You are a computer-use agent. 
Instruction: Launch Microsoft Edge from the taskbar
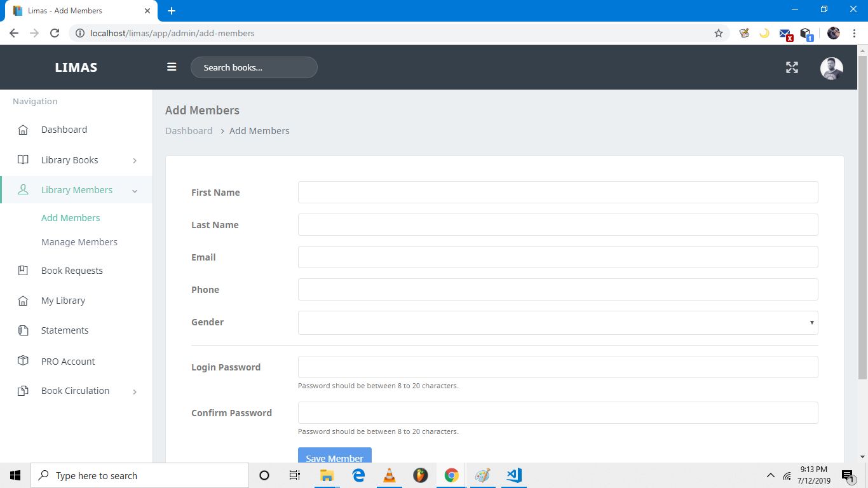pyautogui.click(x=358, y=475)
